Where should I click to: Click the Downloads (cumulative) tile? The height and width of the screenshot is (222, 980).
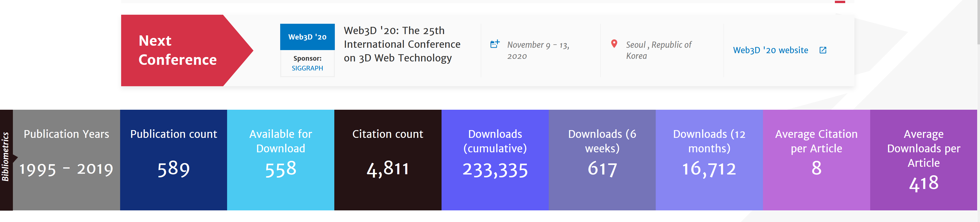(x=495, y=160)
